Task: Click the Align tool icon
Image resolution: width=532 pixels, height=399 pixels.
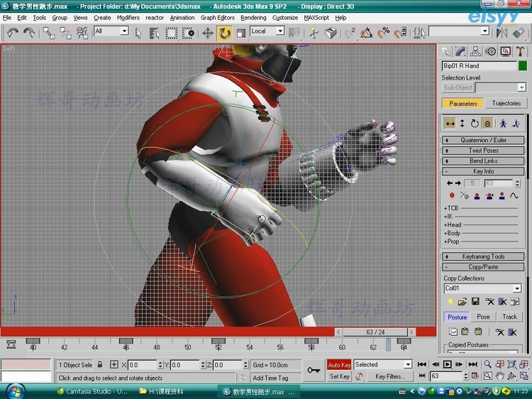Action: click(519, 33)
